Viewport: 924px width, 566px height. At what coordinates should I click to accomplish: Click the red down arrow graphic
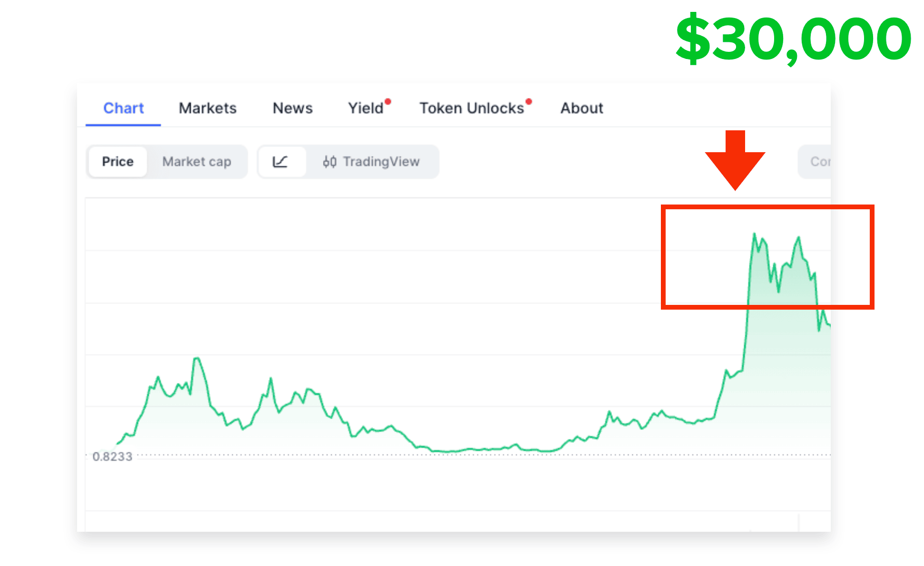(x=735, y=160)
